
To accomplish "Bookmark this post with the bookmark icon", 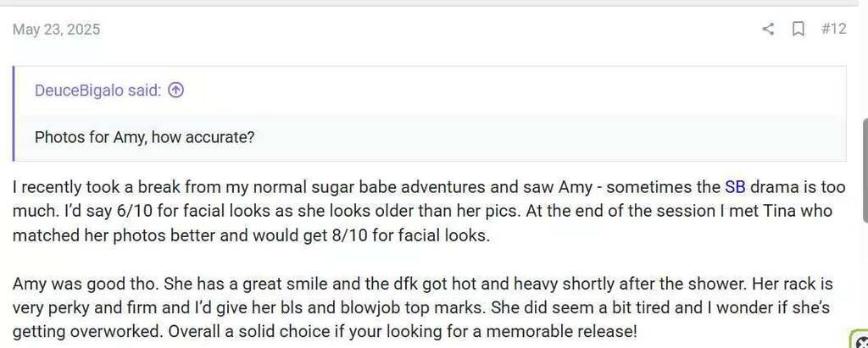I will 798,29.
